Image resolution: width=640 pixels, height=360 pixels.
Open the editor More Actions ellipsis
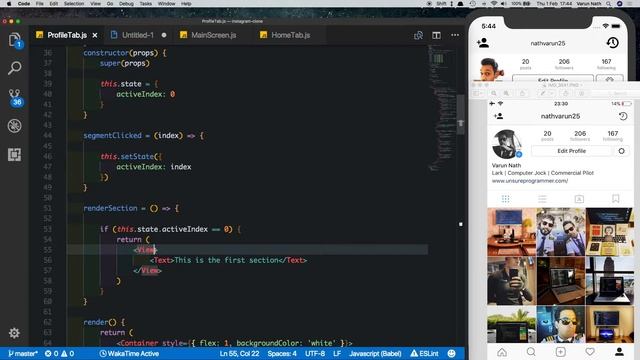(x=455, y=35)
